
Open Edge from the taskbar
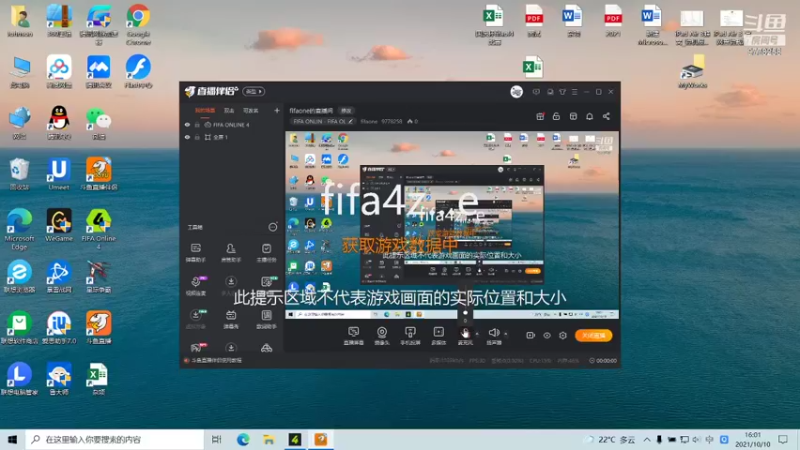click(x=243, y=439)
